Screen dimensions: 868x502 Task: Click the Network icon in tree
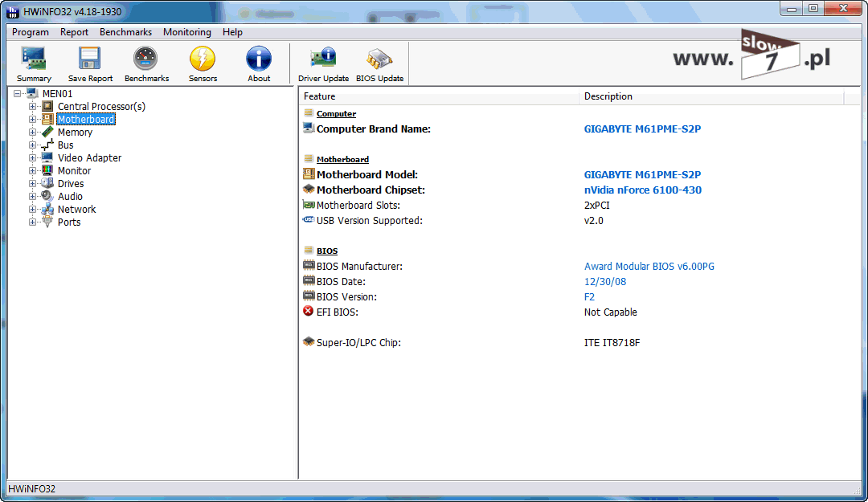(47, 209)
